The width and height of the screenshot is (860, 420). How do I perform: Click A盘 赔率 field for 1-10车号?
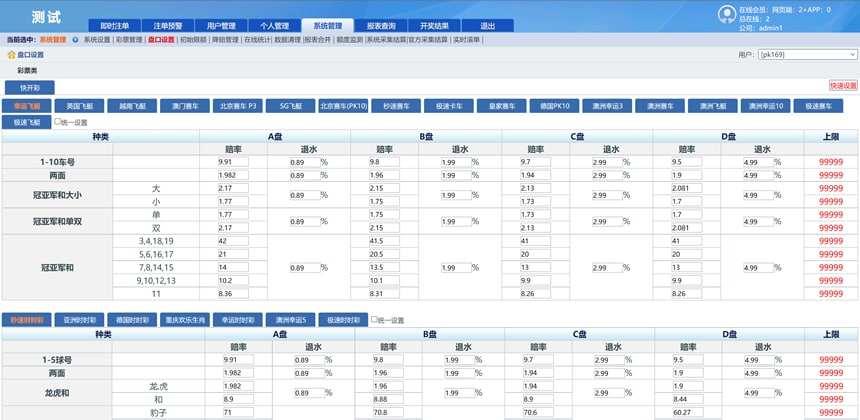232,161
